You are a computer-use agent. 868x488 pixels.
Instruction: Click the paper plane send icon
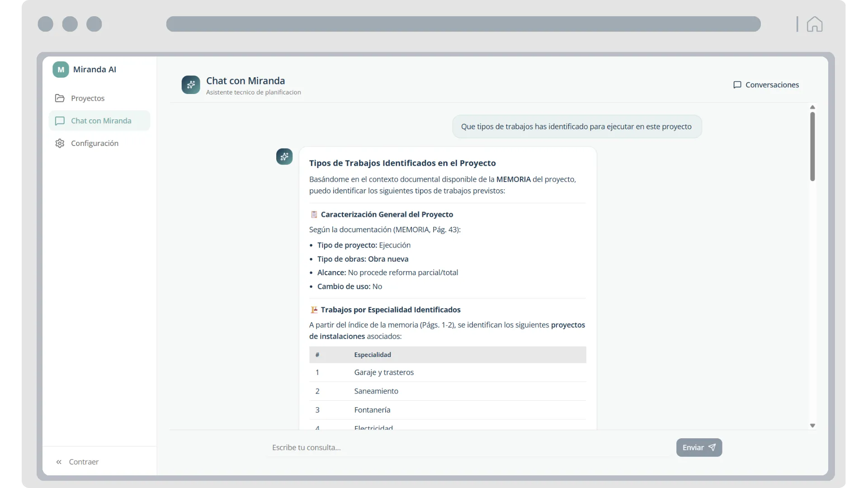tap(712, 447)
